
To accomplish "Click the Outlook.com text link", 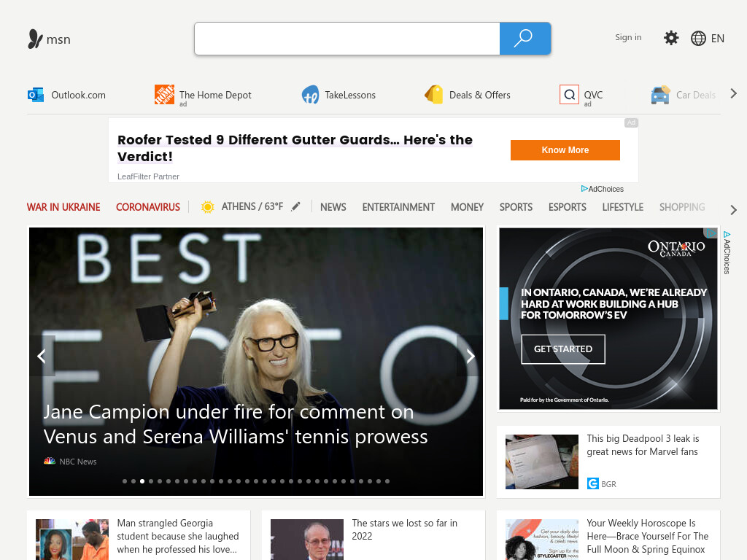I will tap(78, 95).
